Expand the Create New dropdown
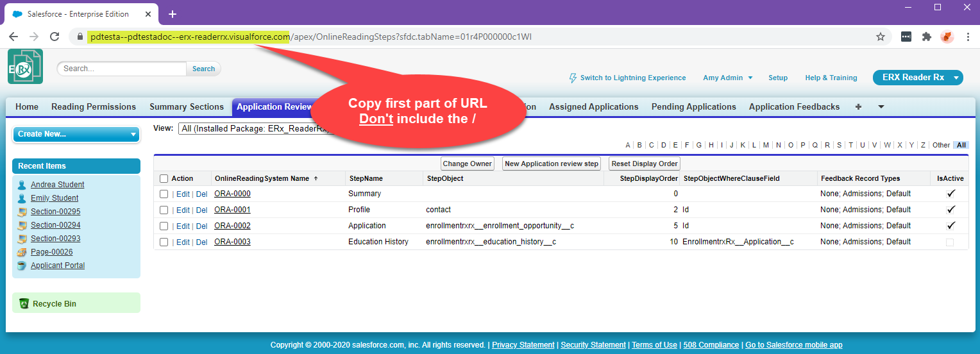This screenshot has width=980, height=354. tap(133, 135)
